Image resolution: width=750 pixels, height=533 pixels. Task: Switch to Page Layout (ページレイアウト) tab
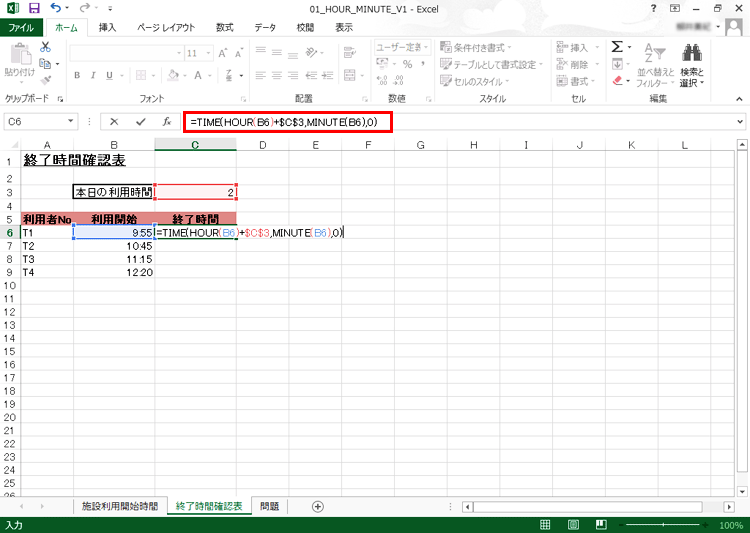[165, 27]
